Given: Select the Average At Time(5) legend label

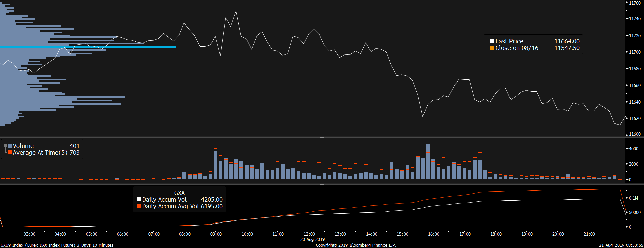Looking at the screenshot, I should point(40,153).
